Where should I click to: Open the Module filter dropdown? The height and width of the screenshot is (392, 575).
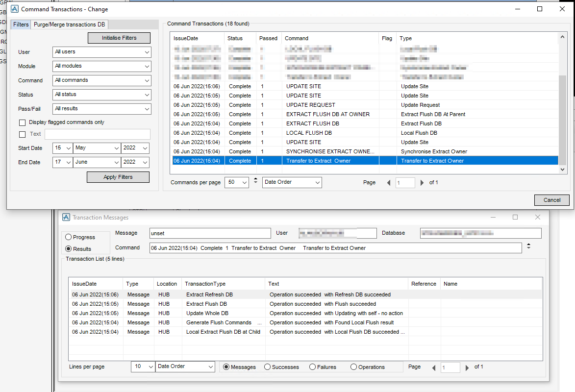point(102,66)
